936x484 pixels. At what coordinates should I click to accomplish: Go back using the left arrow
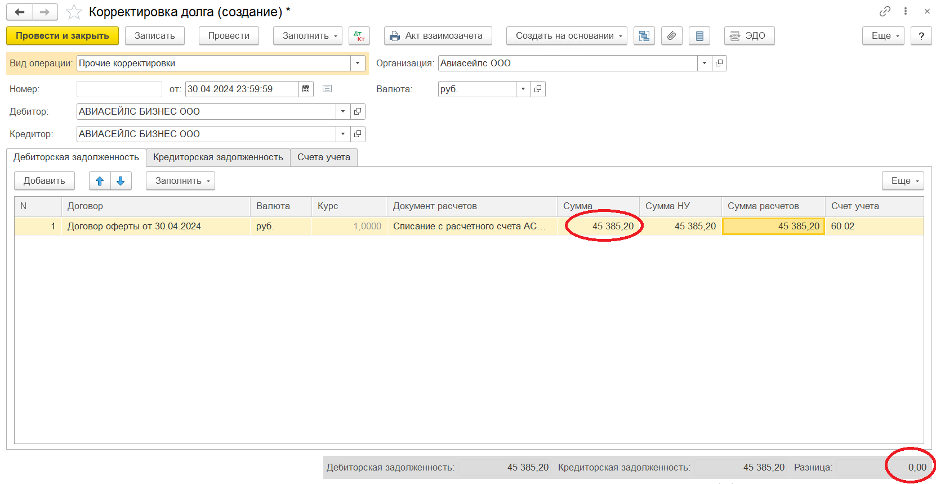tap(19, 12)
